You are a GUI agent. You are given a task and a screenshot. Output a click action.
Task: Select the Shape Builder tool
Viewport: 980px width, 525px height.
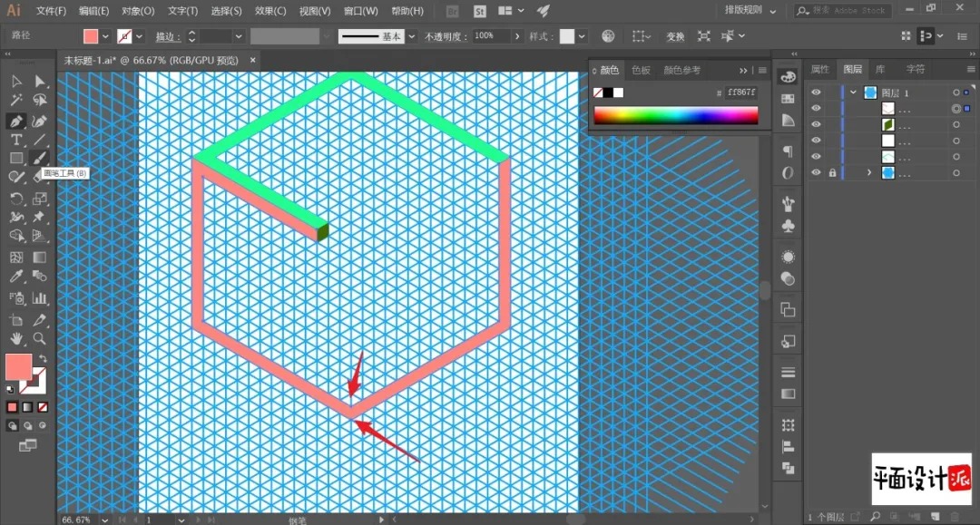(16, 236)
